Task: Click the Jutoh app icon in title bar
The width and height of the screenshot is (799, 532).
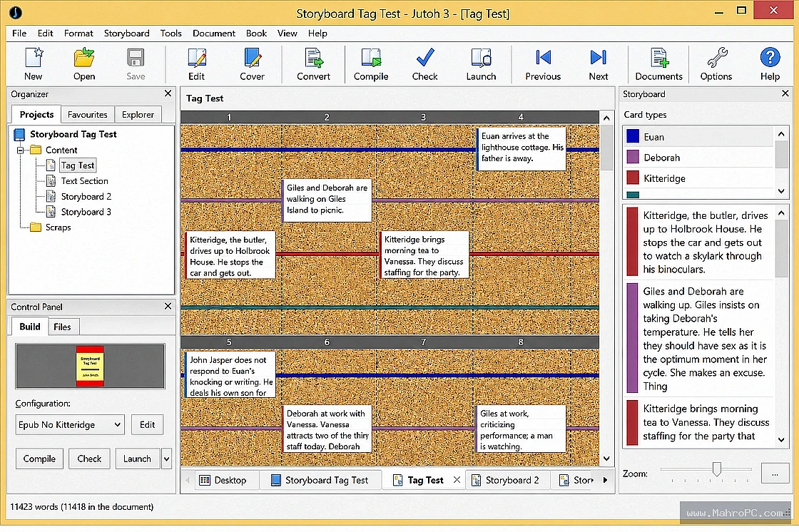Action: (16, 12)
